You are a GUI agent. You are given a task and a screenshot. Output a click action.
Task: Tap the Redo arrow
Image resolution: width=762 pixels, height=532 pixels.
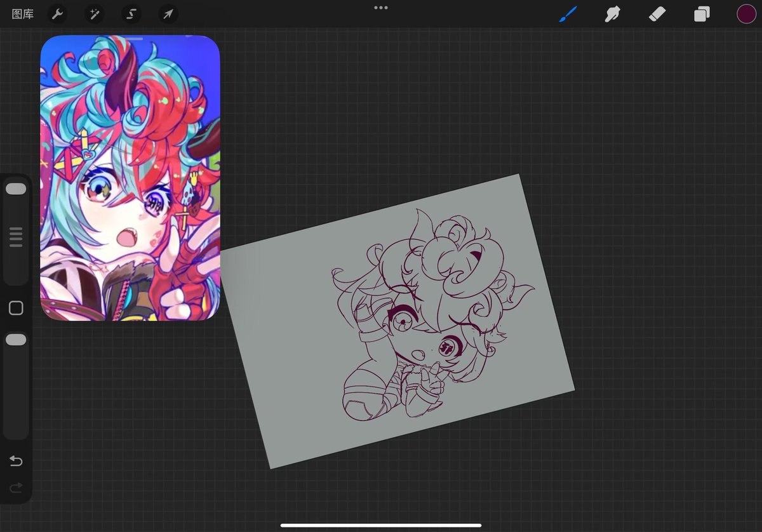(x=16, y=488)
